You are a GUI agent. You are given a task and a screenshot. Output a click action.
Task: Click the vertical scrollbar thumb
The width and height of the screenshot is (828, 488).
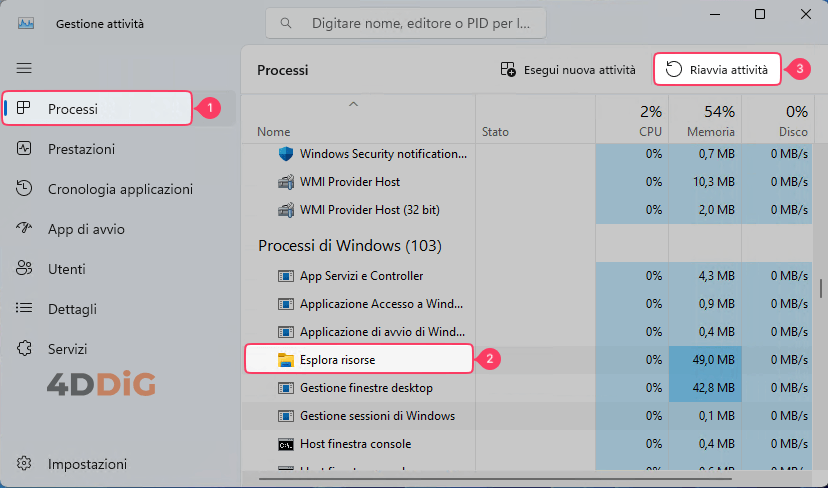coord(821,288)
